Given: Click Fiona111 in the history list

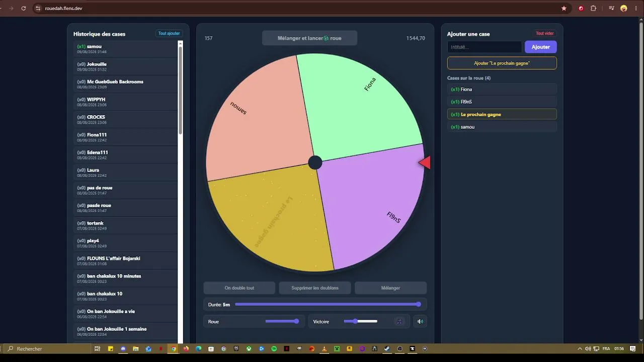Looking at the screenshot, I should [126, 137].
